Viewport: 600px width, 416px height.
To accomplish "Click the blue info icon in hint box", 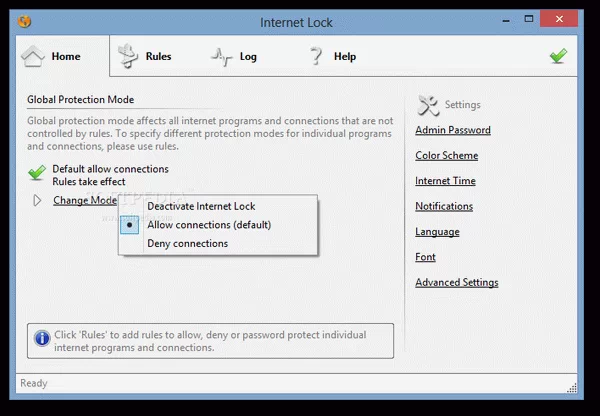I will tap(42, 339).
